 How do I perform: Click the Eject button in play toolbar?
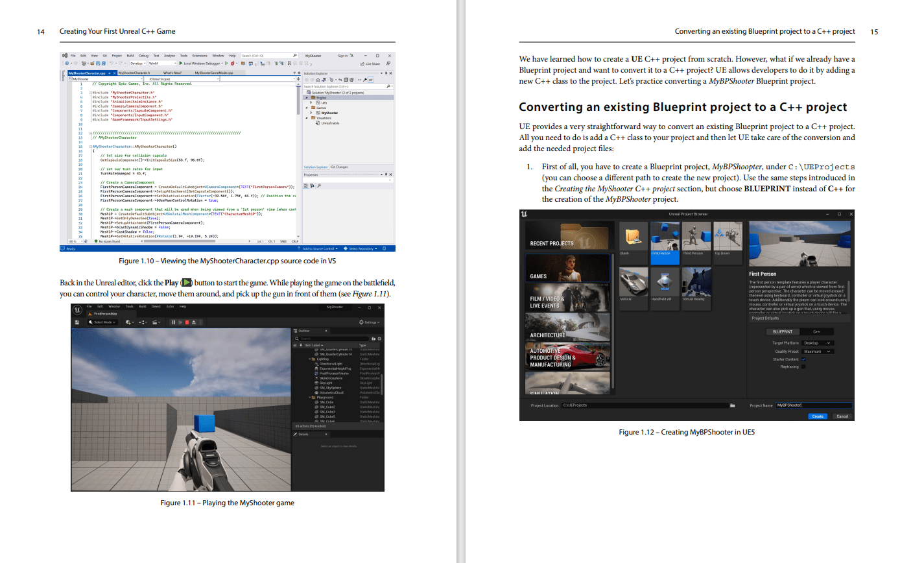tap(194, 322)
